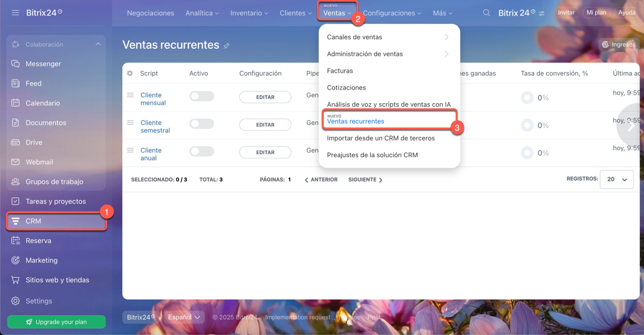Click Upgrade your plan button
The height and width of the screenshot is (335, 644).
(56, 322)
